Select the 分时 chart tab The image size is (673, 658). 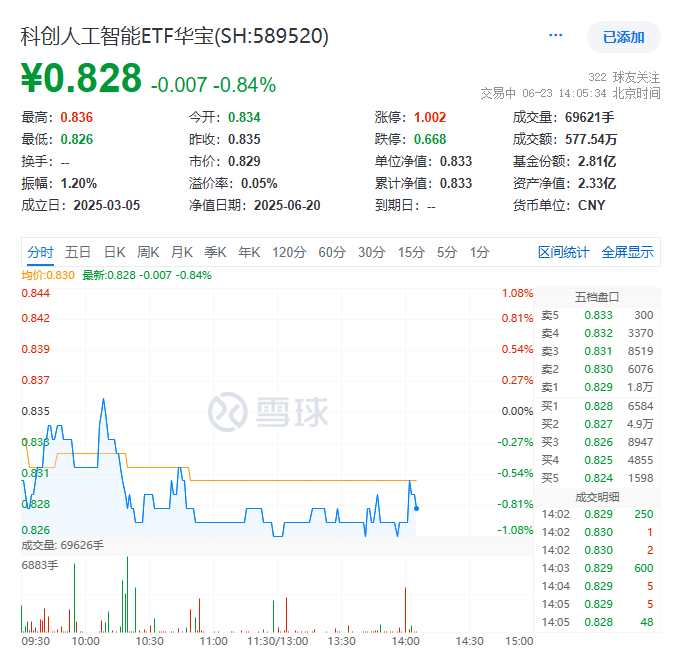pos(40,252)
